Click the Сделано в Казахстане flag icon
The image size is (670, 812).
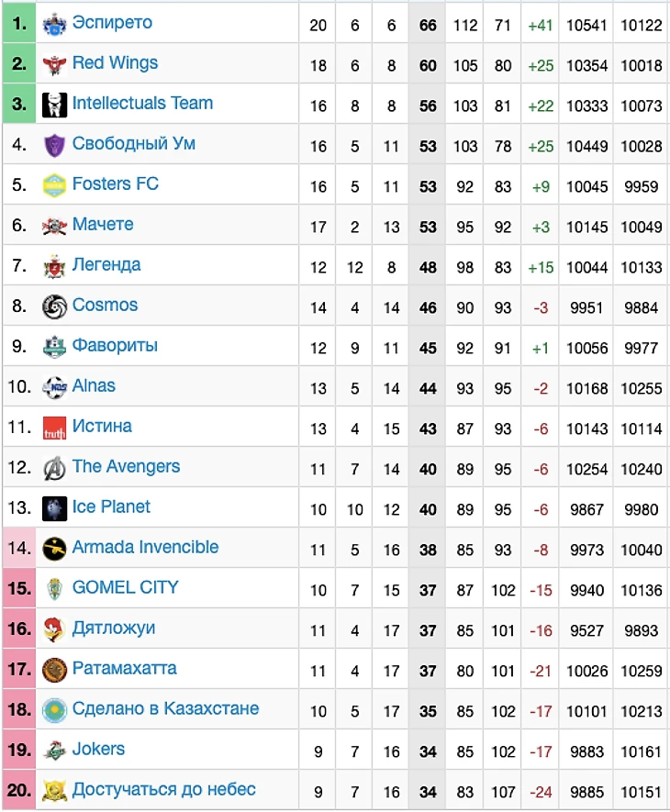click(x=55, y=711)
